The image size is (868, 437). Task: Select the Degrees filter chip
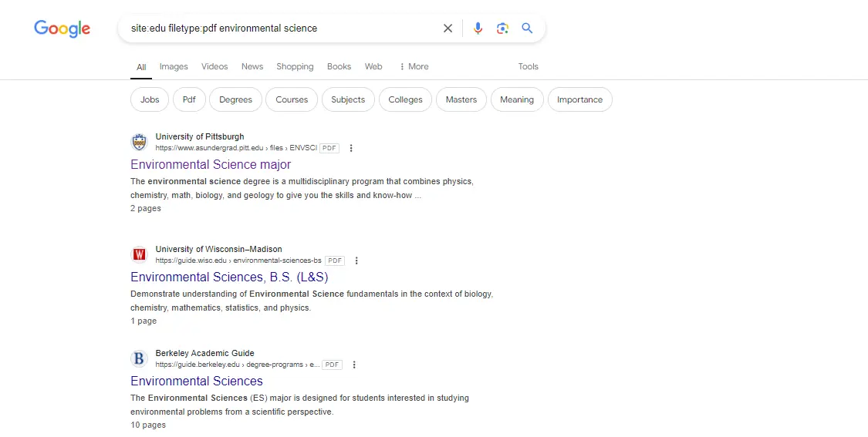(x=235, y=99)
